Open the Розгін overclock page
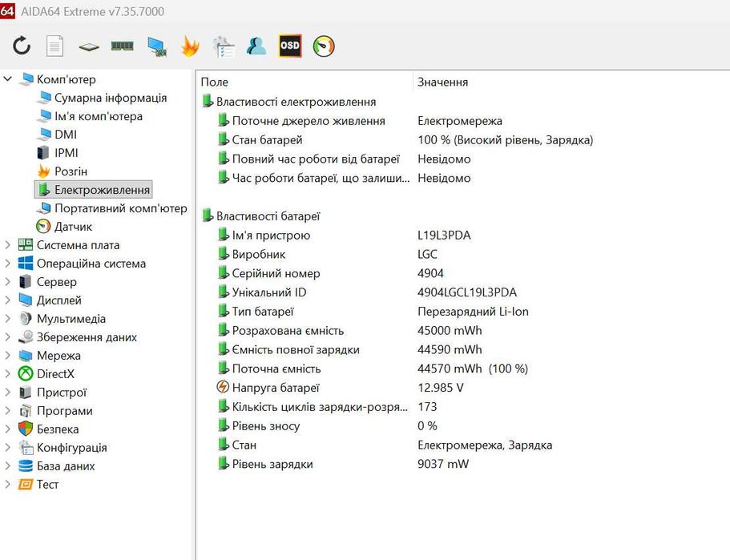The image size is (730, 560). 71,171
